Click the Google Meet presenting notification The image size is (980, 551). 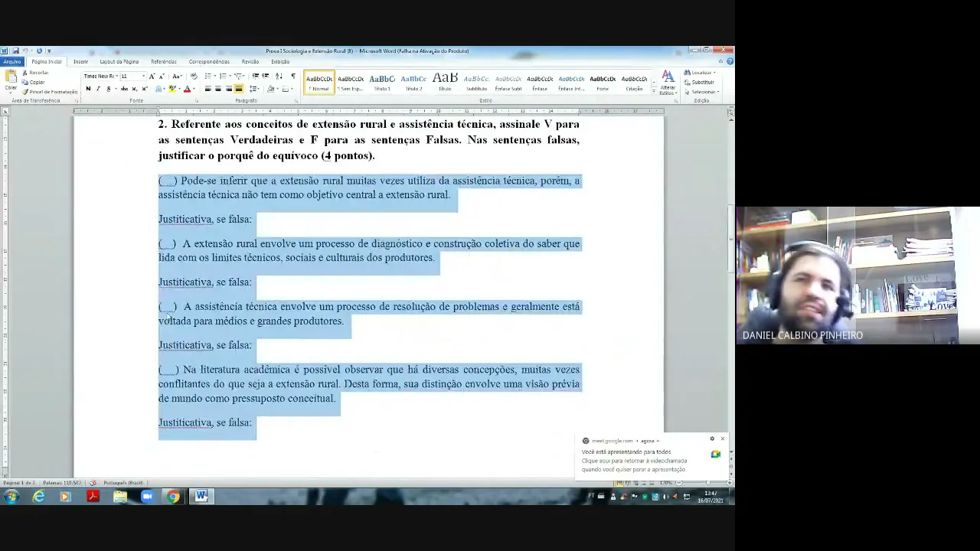coord(651,457)
